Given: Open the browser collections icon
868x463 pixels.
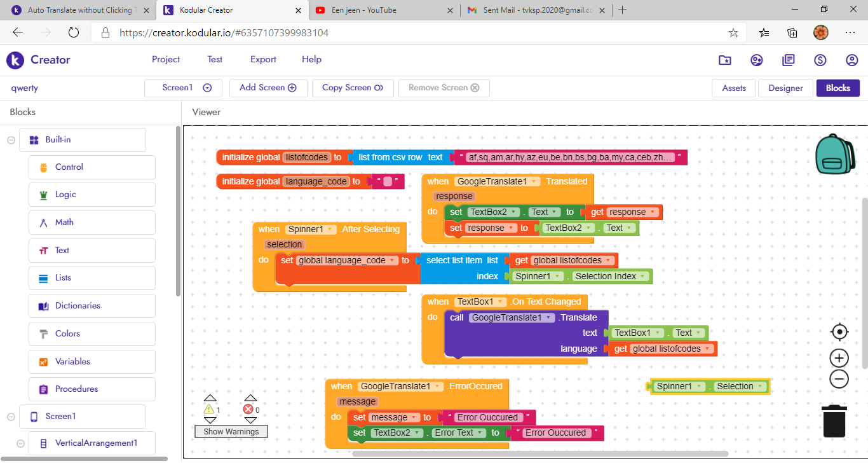Looking at the screenshot, I should [792, 32].
